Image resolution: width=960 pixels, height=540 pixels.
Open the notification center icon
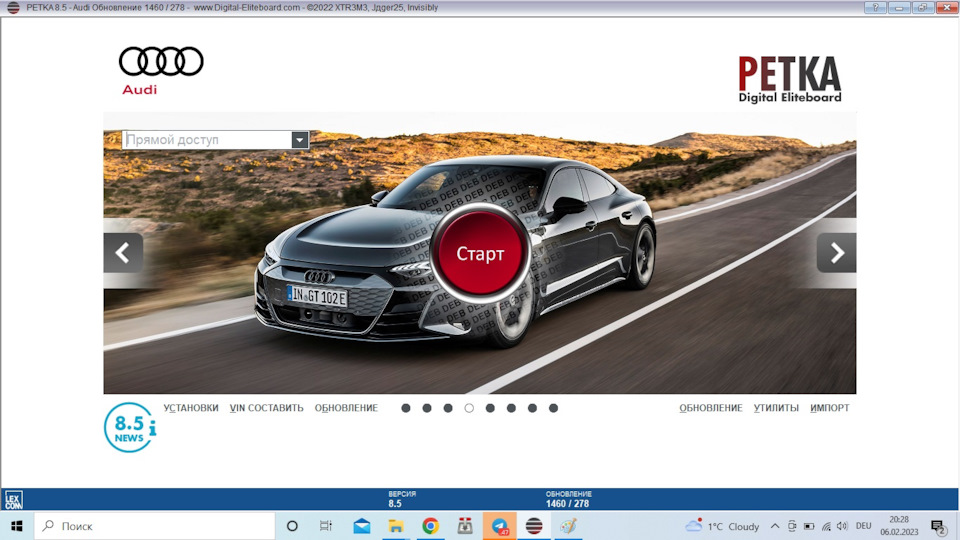click(x=939, y=526)
